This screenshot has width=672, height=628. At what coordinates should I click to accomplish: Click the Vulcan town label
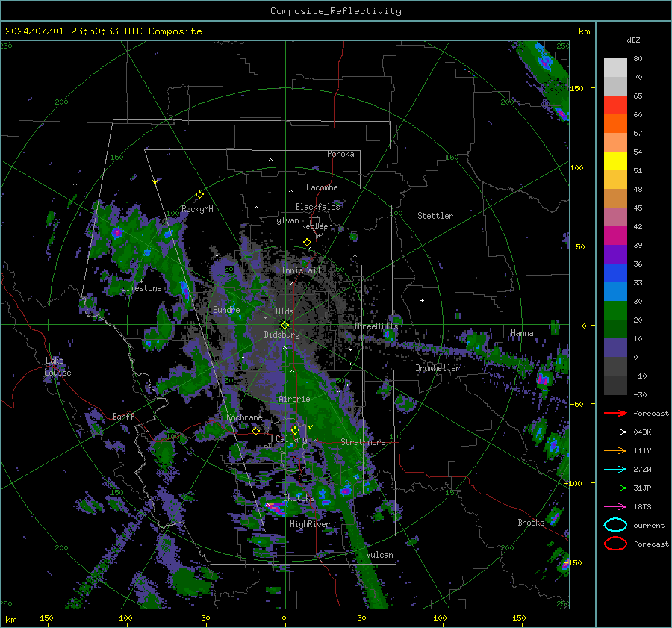380,555
